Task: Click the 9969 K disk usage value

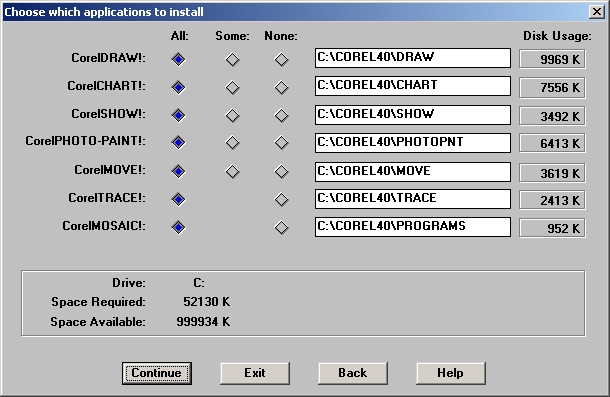Action: pos(552,59)
